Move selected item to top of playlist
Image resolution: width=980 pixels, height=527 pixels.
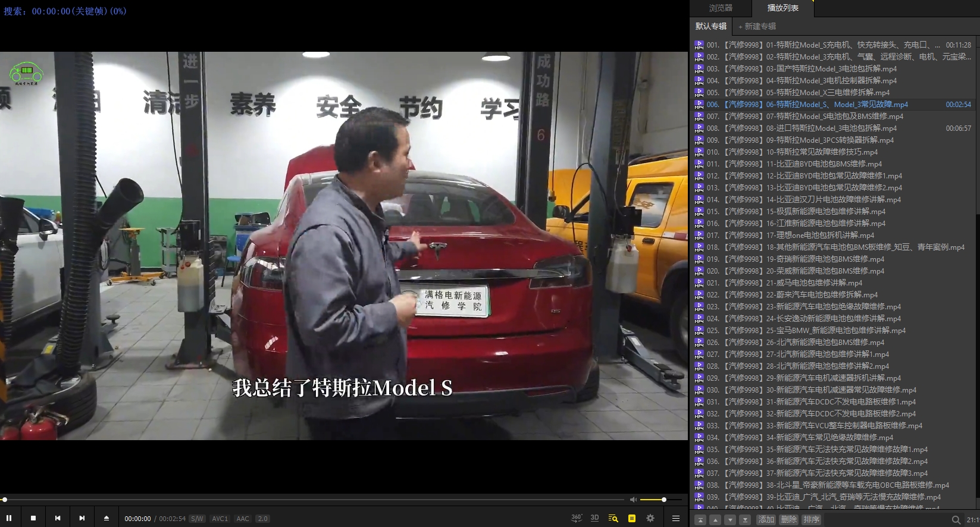click(x=700, y=519)
